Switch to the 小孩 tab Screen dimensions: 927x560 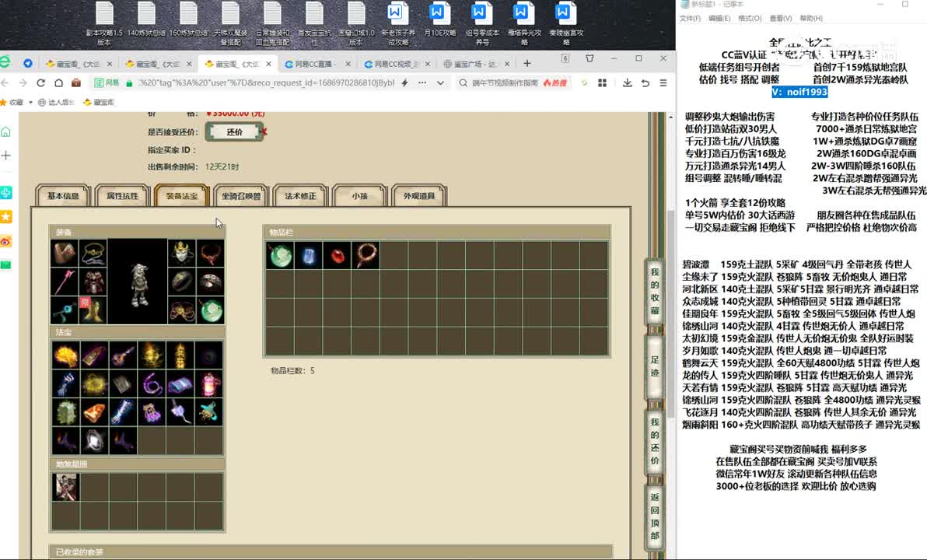[x=359, y=196]
